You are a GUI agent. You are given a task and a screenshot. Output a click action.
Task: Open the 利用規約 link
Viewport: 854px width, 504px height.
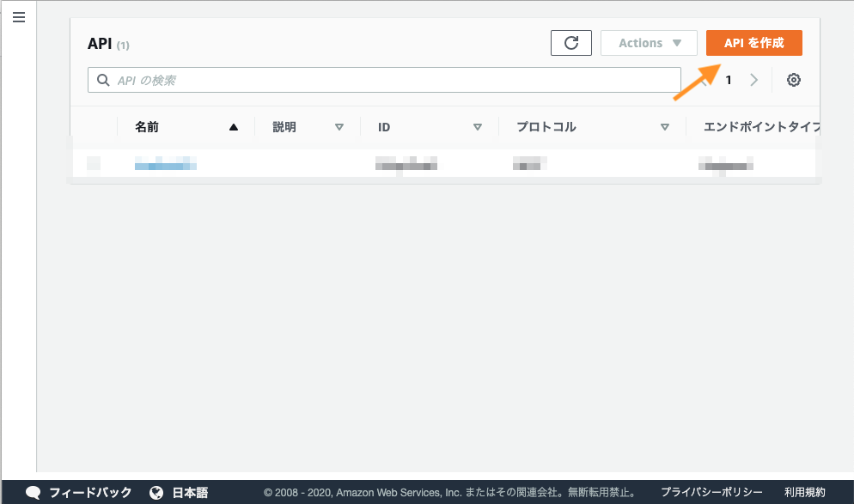coord(804,492)
